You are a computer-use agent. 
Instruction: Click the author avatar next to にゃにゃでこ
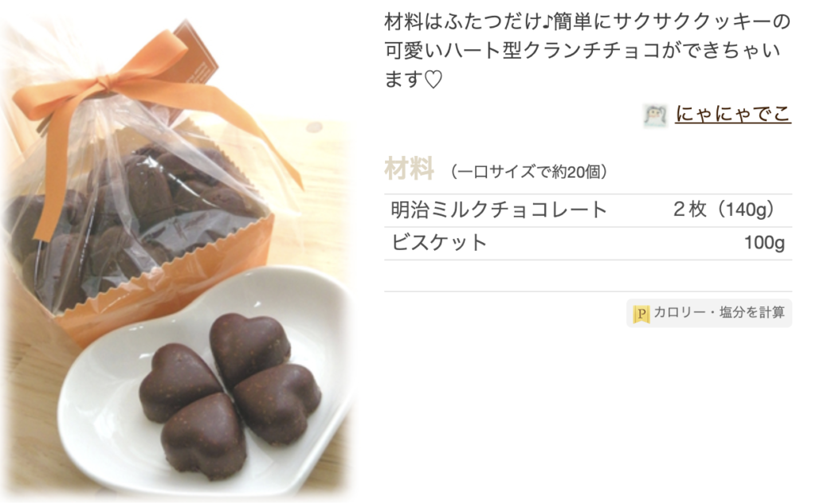coord(655,115)
